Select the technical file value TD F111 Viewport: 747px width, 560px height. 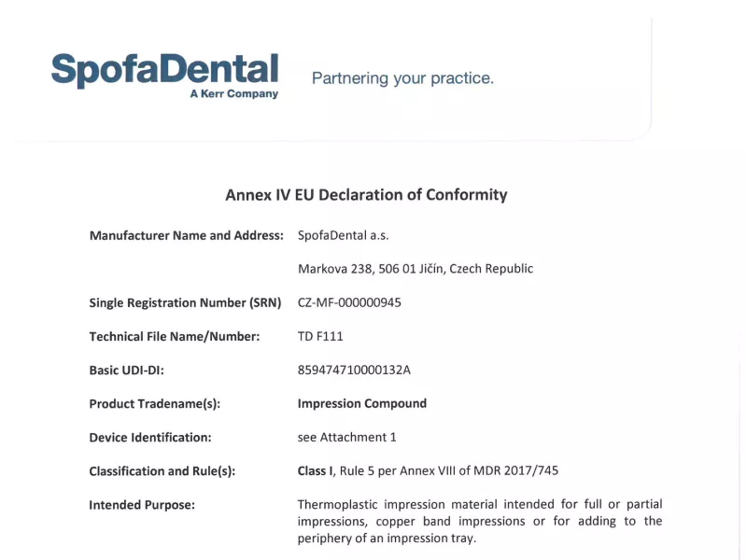coord(320,336)
